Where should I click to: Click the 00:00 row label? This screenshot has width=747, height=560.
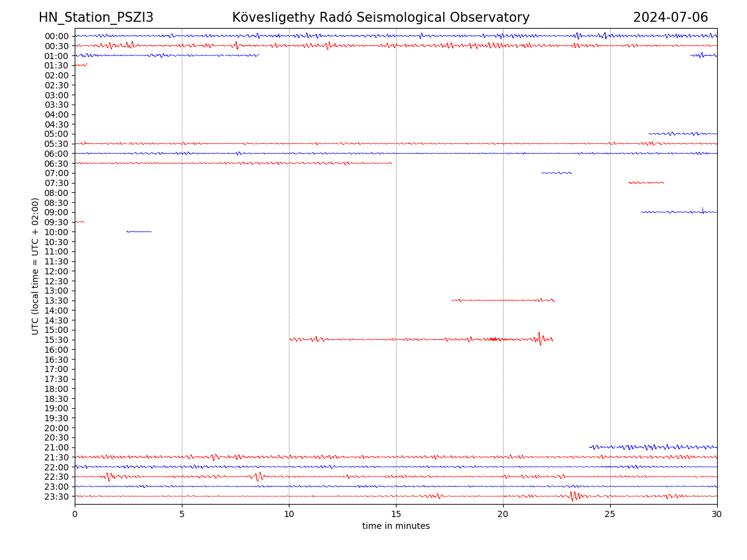tap(56, 36)
